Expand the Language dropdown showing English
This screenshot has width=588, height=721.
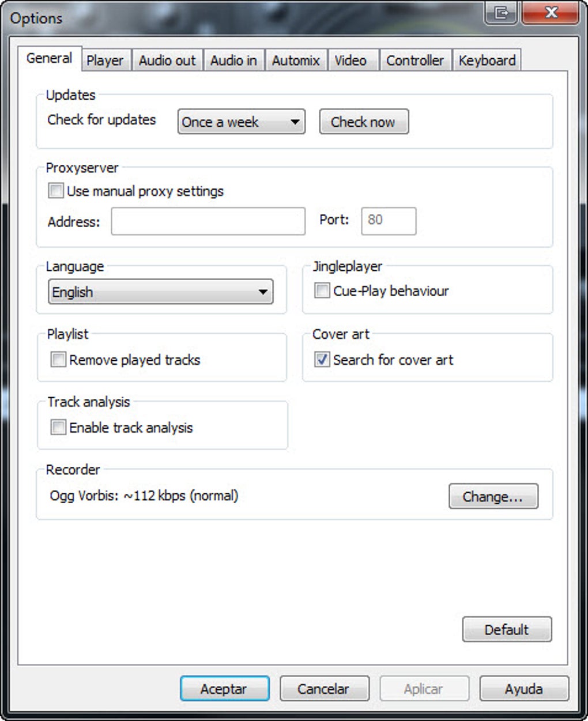pyautogui.click(x=161, y=292)
